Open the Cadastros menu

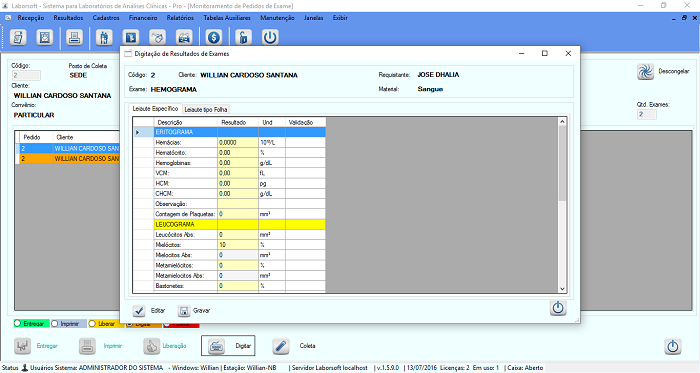[x=106, y=18]
